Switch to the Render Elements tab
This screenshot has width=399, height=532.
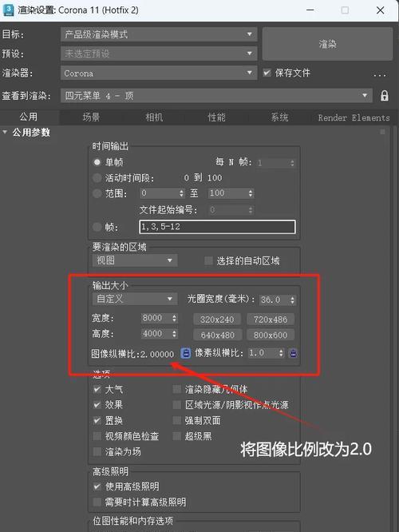pyautogui.click(x=354, y=117)
